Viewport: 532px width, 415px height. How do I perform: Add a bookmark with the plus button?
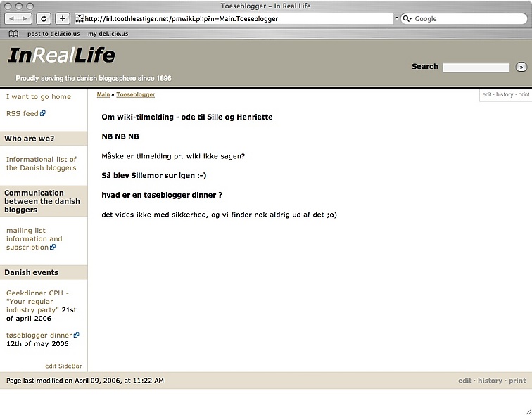[x=63, y=19]
